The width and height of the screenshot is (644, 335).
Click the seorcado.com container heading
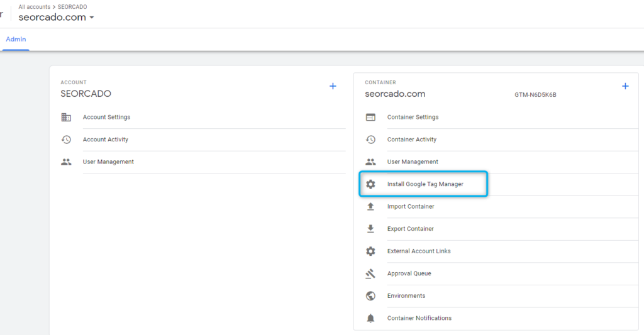[x=395, y=94]
